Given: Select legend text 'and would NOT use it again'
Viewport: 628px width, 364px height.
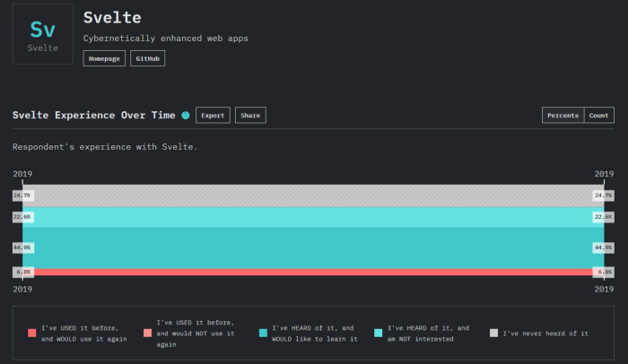Looking at the screenshot, I should [196, 339].
